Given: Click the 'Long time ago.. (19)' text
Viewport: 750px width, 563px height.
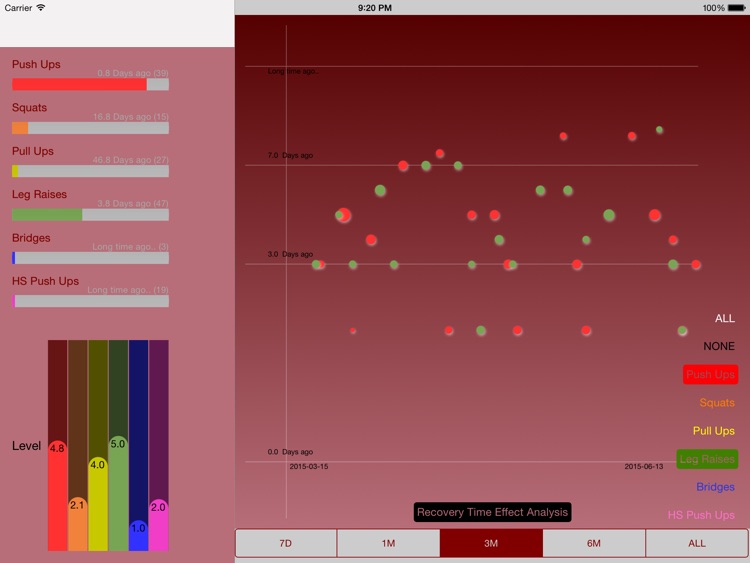Looking at the screenshot, I should pos(128,290).
